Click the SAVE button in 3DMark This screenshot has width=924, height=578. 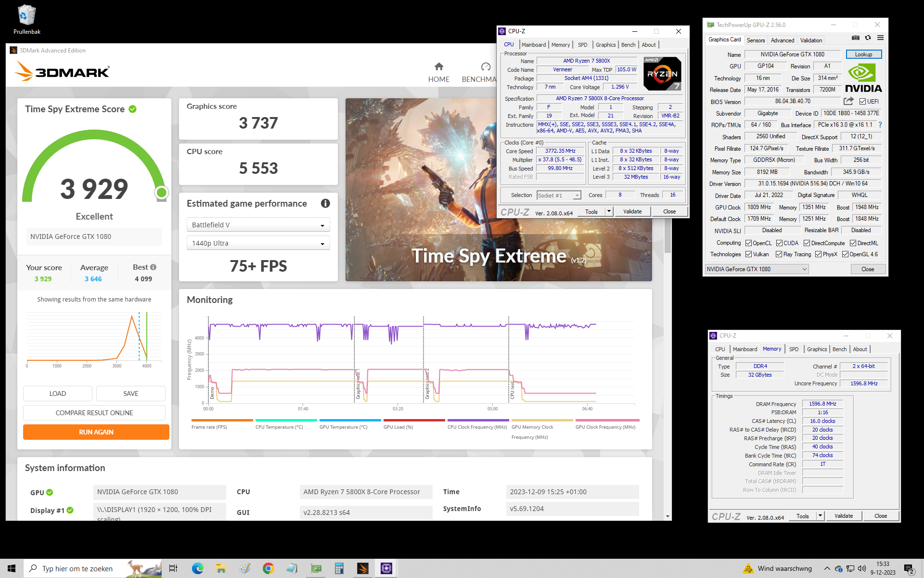coord(131,394)
